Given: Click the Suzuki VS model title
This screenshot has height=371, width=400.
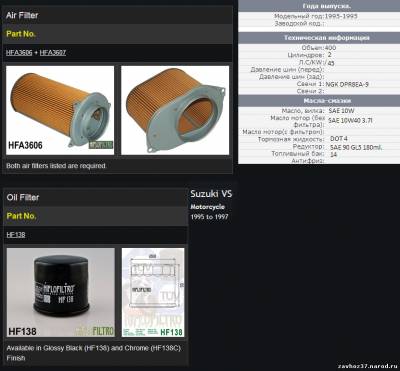Looking at the screenshot, I should click(211, 194).
